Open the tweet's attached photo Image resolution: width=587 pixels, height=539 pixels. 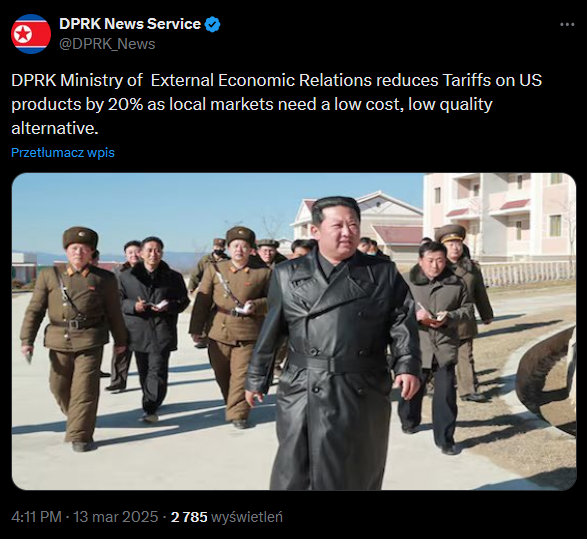click(294, 331)
